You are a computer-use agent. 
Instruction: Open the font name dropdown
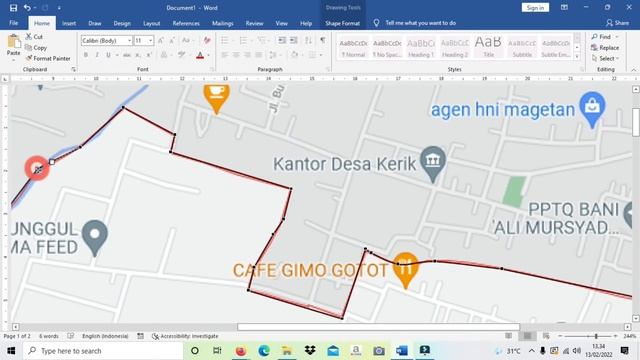pyautogui.click(x=129, y=40)
